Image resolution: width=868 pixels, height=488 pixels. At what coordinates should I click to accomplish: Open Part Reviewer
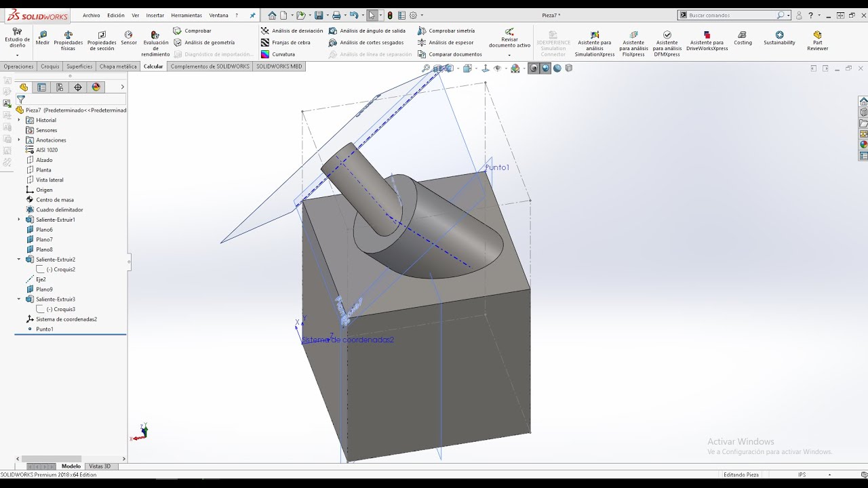(x=817, y=41)
